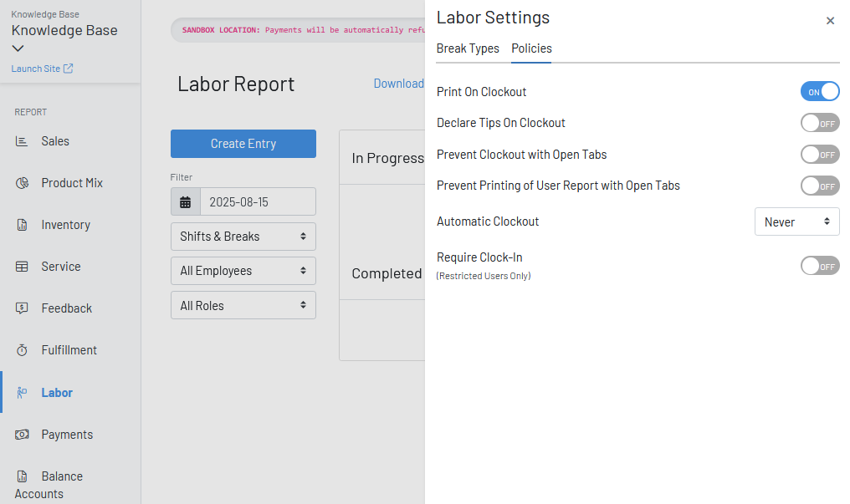850x504 pixels.
Task: Click the Product Mix pie icon
Action: click(x=23, y=183)
